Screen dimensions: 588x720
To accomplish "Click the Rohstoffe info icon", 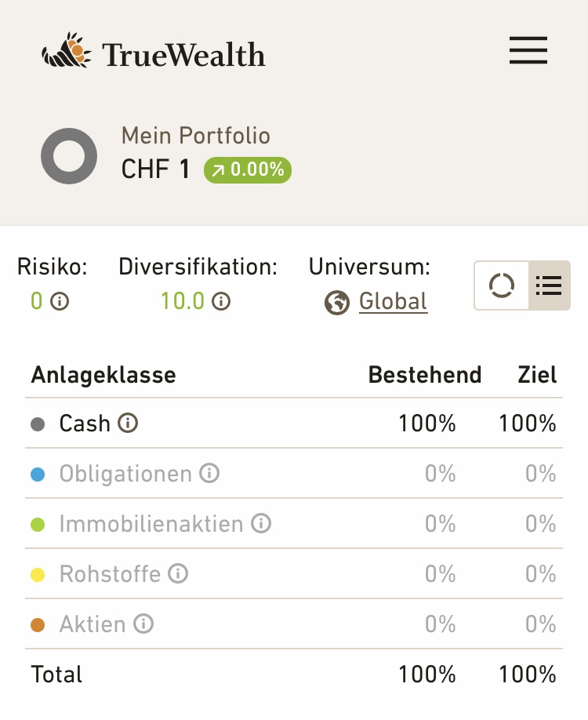I will coord(178,574).
